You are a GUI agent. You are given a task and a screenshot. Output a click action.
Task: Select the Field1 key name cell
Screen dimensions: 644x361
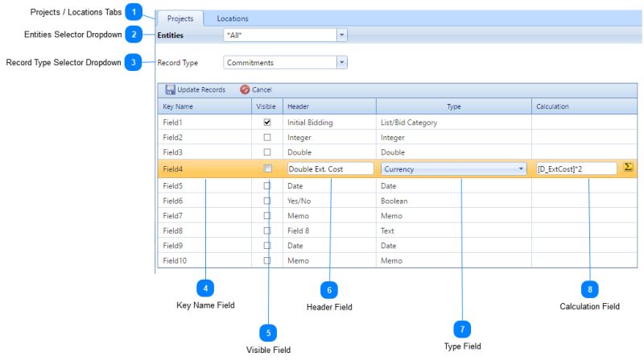coord(204,122)
